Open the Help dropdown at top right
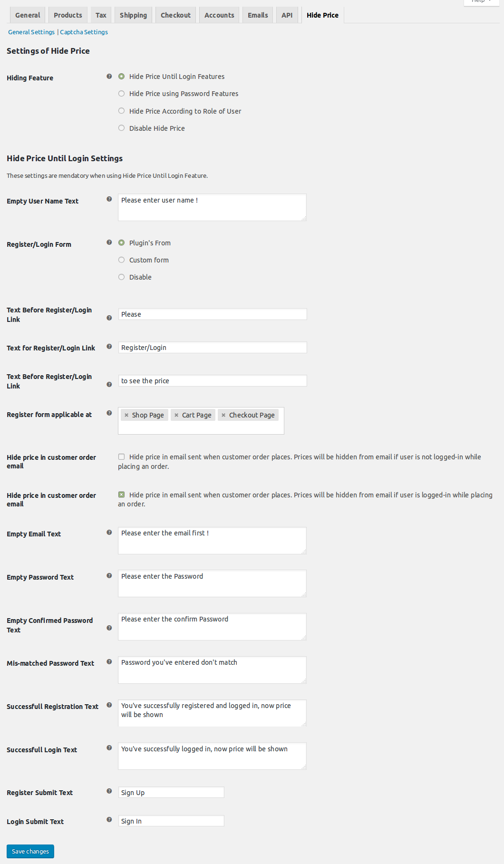Image resolution: width=504 pixels, height=864 pixels. (481, 1)
